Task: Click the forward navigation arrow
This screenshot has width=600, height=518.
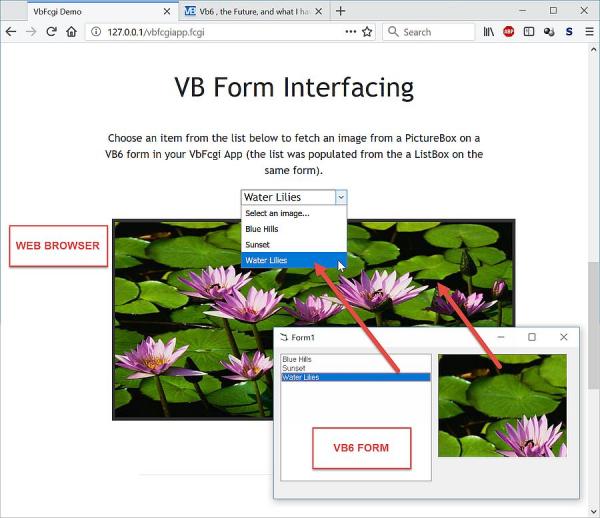Action: point(31,32)
